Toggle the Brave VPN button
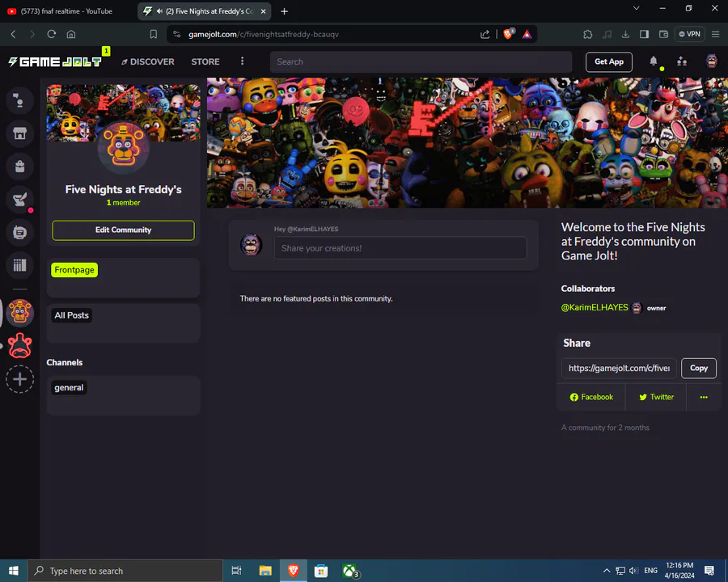Viewport: 728px width, 582px height. click(x=689, y=34)
